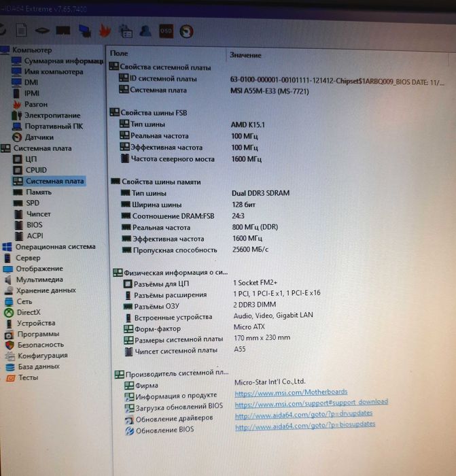Select Разгон in the sidebar
The width and height of the screenshot is (456, 476).
(x=36, y=104)
